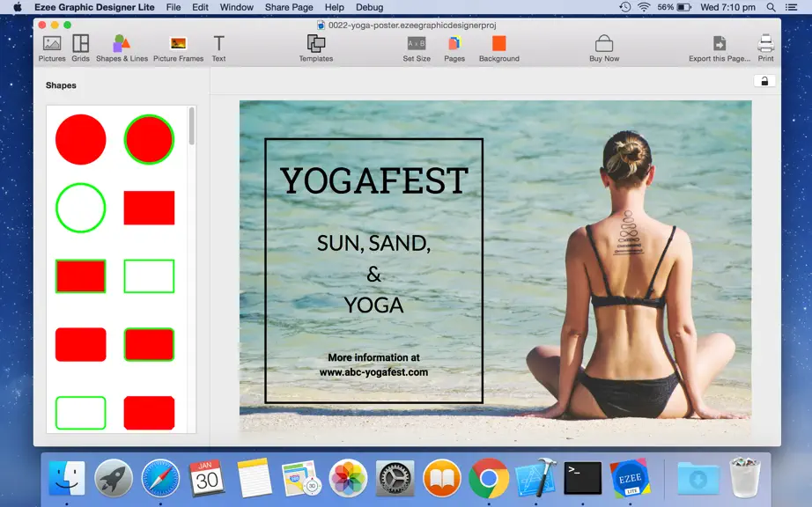Screen dimensions: 812x507
Task: Launch Ezee Lite app from Dock
Action: (630, 477)
